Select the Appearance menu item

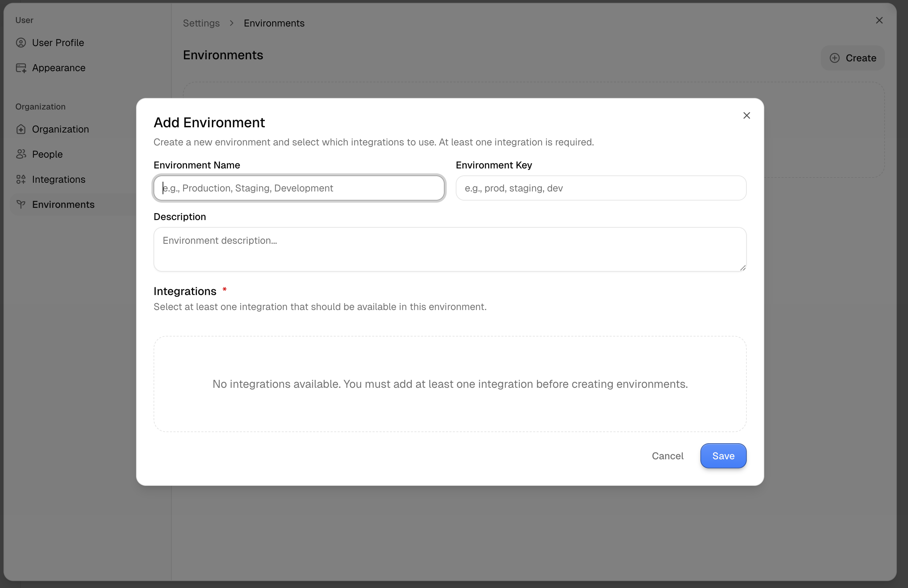(58, 68)
